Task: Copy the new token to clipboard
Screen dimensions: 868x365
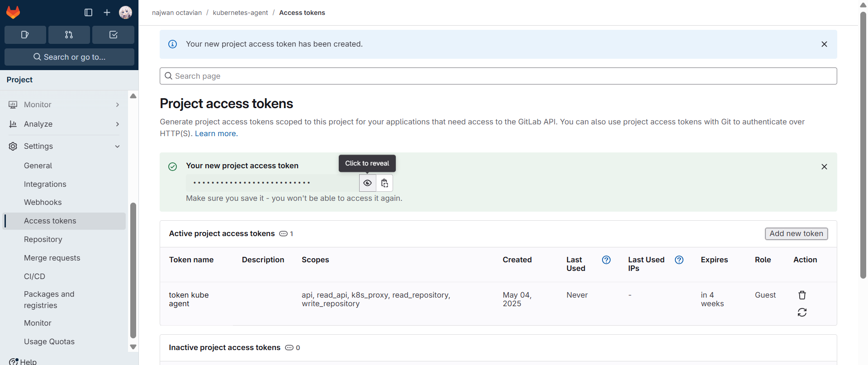Action: click(x=384, y=183)
